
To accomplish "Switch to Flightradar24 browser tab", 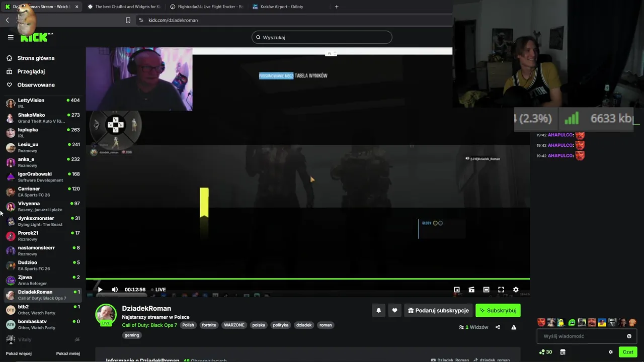I will point(206,7).
